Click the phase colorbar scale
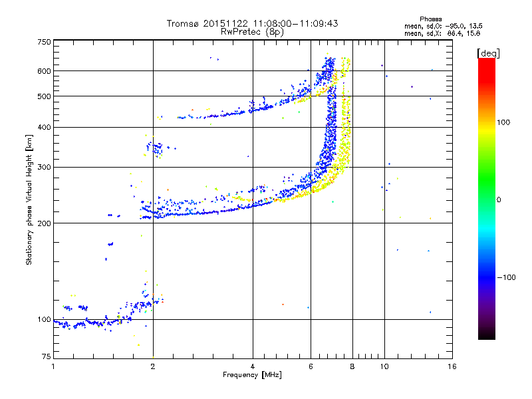532x399 pixels. (x=487, y=199)
